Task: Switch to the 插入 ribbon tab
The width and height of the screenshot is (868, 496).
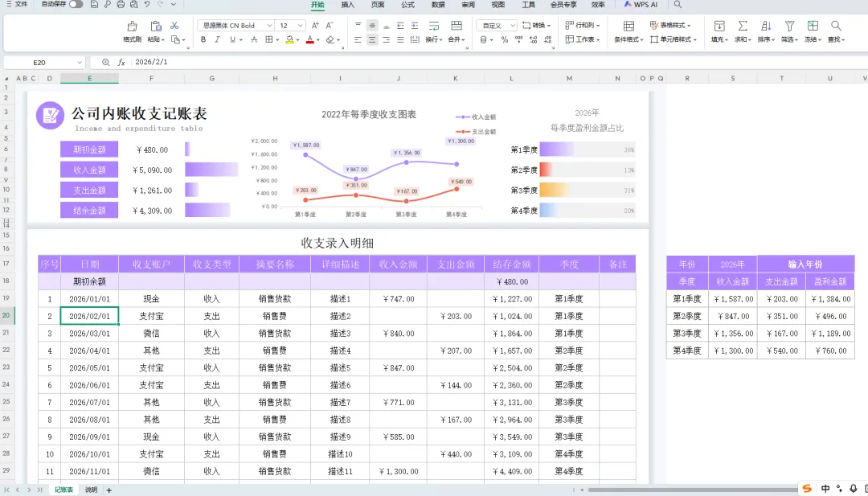Action: click(348, 5)
